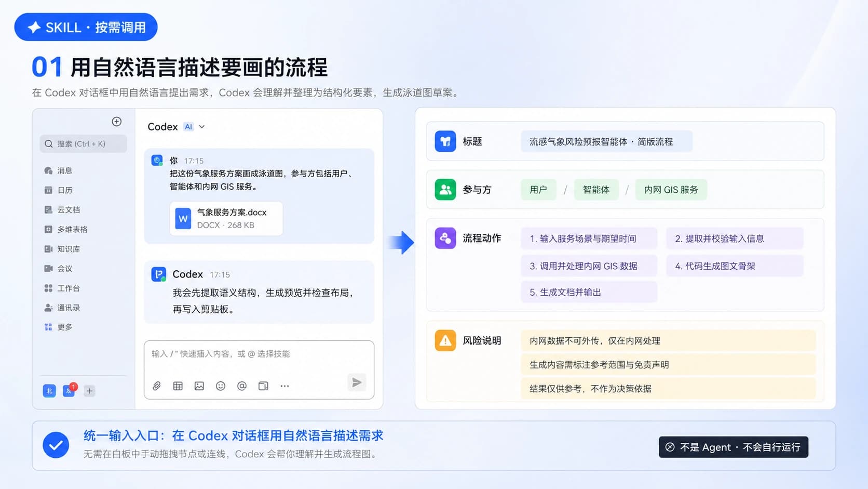Click the 更多 icon

click(48, 327)
